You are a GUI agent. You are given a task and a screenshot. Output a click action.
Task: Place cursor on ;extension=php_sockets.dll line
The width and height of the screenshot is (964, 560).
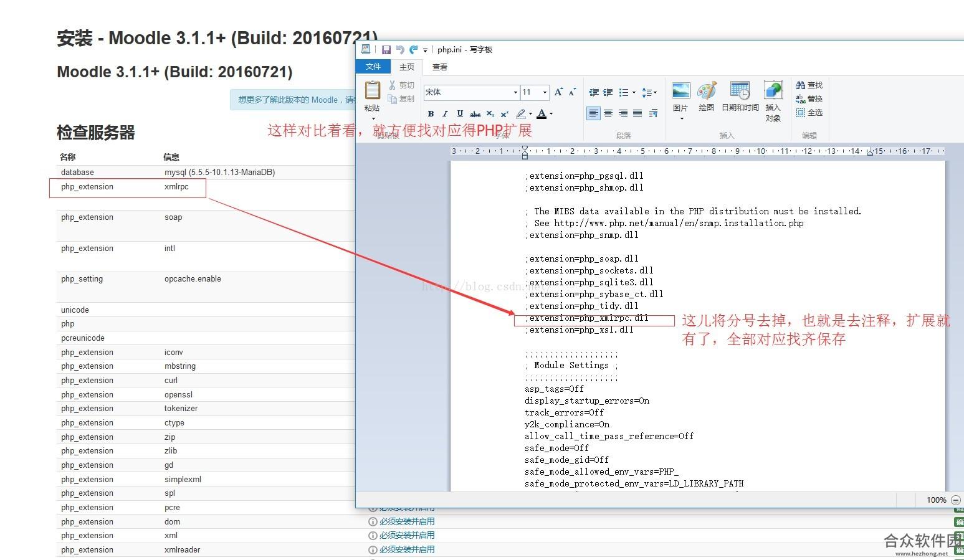click(589, 270)
